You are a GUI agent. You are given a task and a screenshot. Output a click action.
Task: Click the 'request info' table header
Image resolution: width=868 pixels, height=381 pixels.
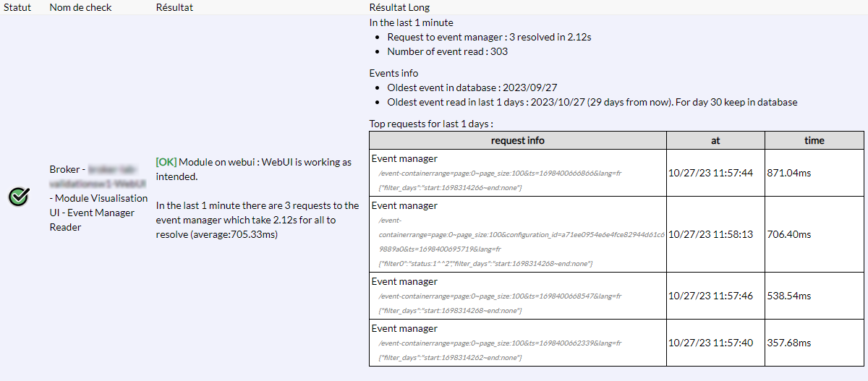click(517, 140)
